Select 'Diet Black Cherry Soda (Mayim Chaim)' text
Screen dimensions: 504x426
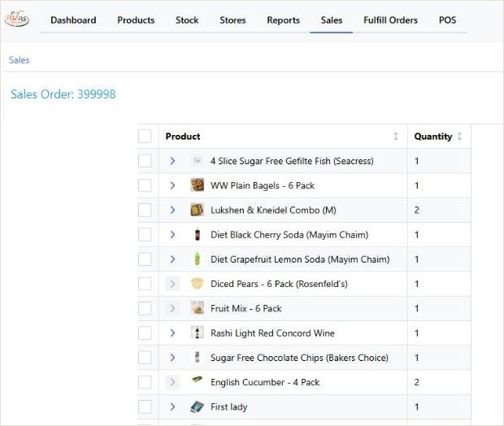point(289,235)
